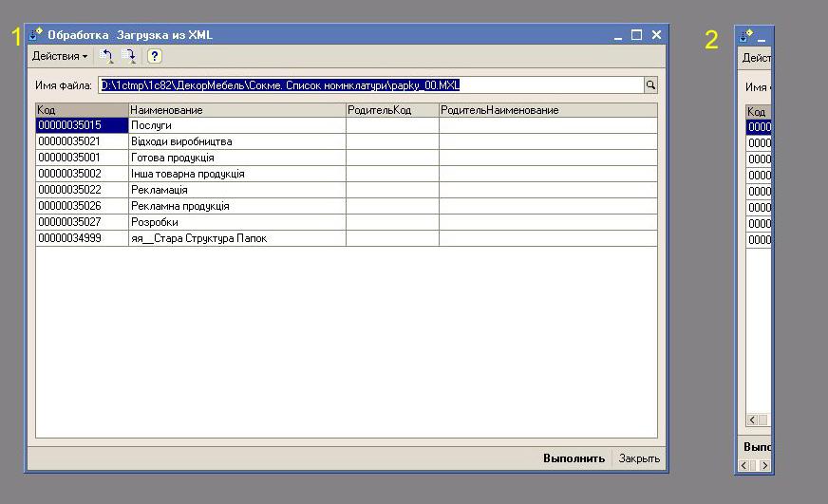Select the Розробки name cell
Screen dimensions: 828x504
237,222
